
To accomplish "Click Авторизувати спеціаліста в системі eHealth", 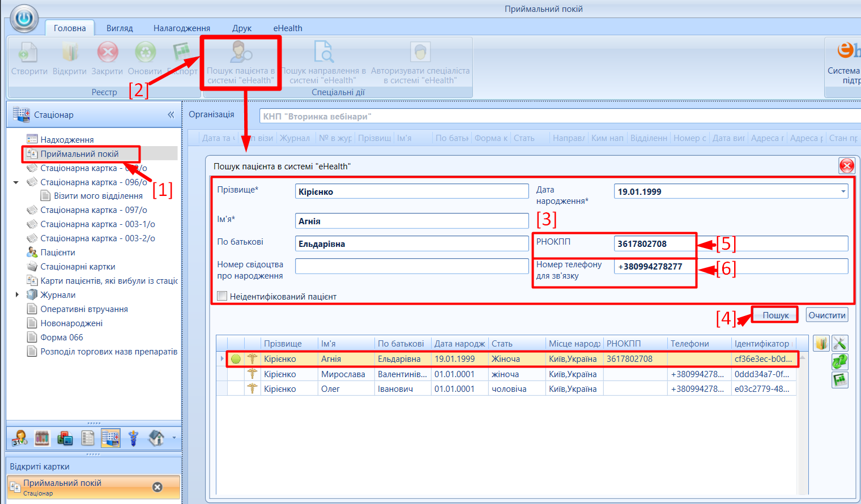I will pos(420,63).
